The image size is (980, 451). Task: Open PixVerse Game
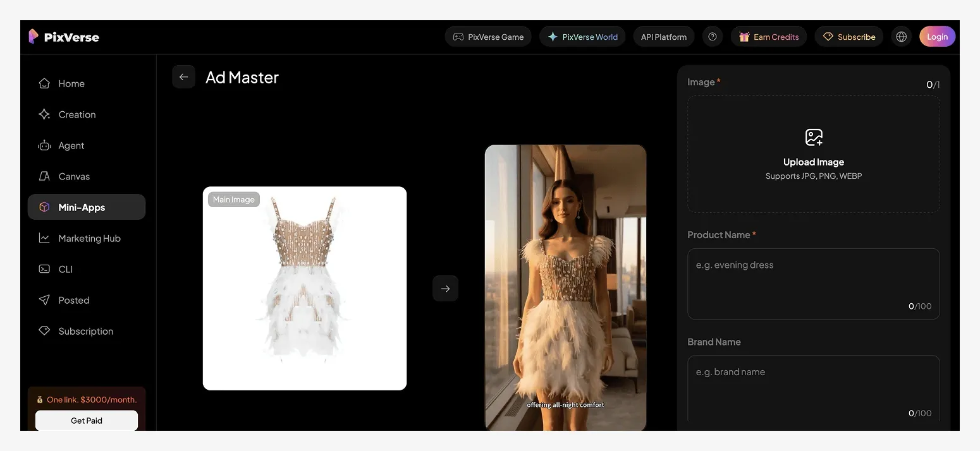[x=488, y=37]
